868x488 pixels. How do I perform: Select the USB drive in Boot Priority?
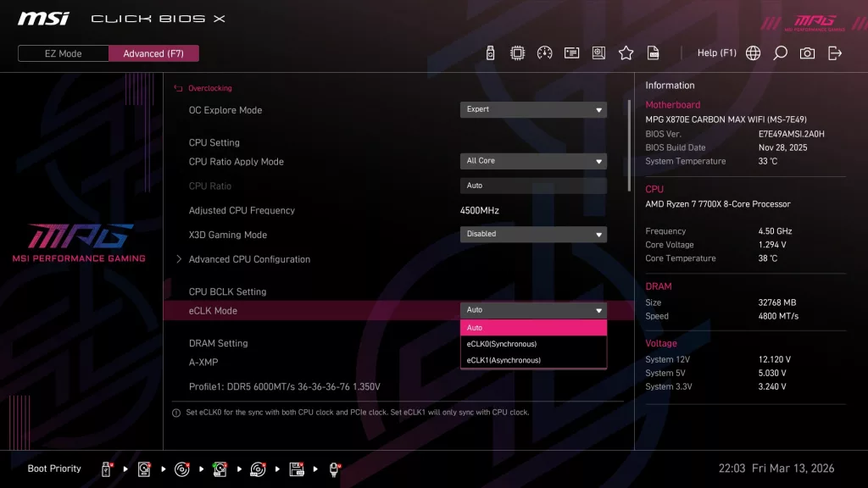pos(105,468)
